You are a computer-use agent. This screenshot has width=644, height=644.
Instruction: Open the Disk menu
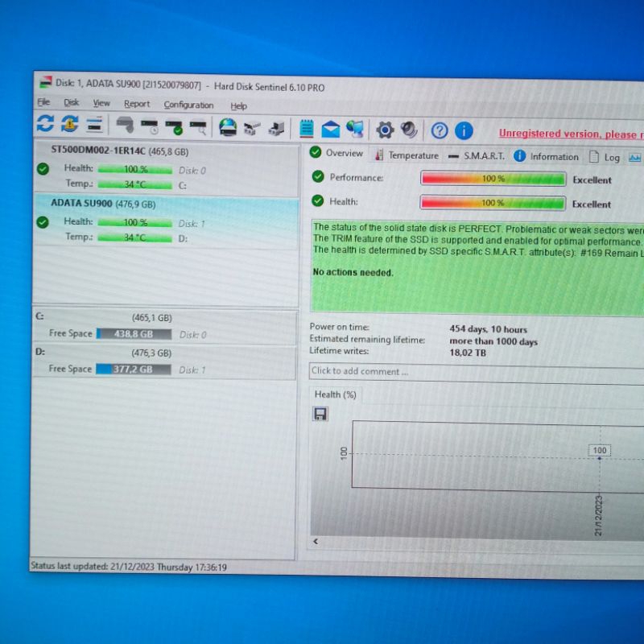coord(71,103)
